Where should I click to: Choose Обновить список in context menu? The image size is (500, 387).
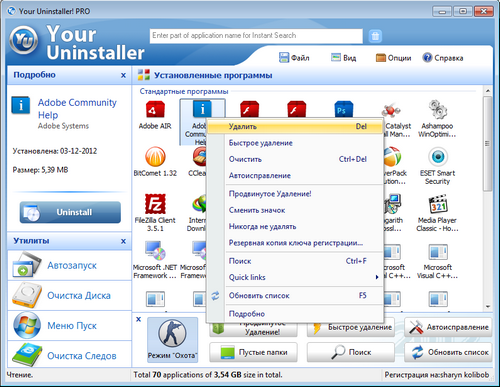pos(295,296)
